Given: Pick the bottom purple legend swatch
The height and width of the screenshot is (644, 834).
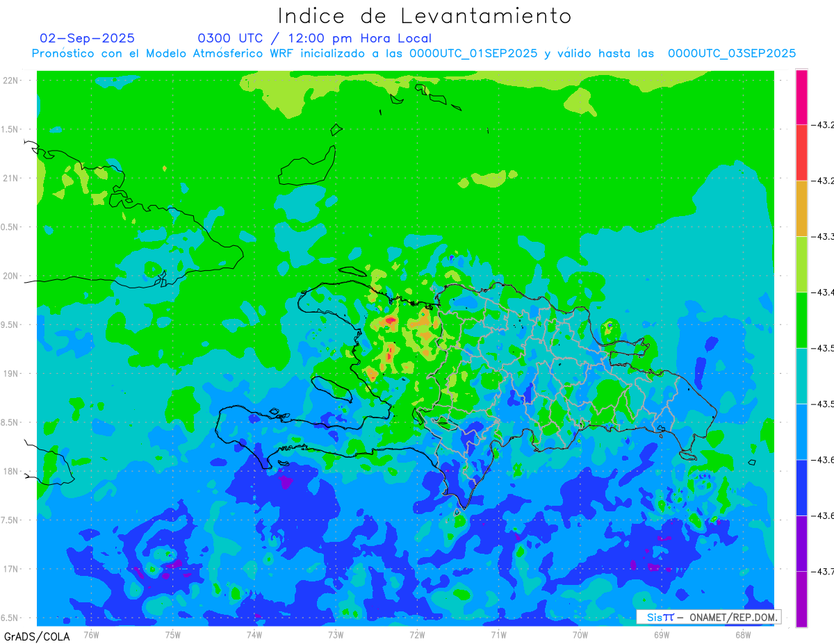Looking at the screenshot, I should click(x=801, y=599).
